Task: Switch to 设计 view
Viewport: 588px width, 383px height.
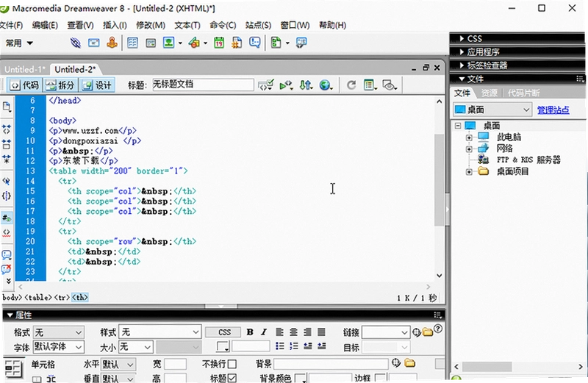Action: [97, 85]
